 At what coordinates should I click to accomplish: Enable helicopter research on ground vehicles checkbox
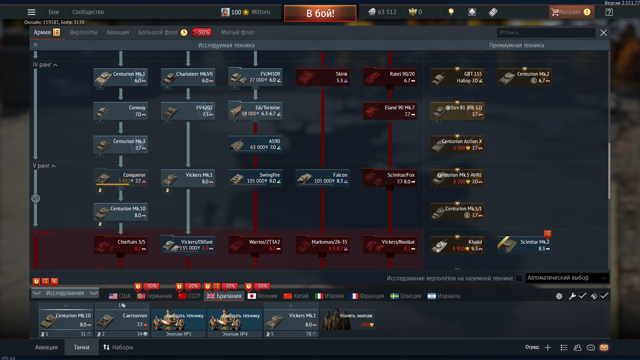pos(519,278)
